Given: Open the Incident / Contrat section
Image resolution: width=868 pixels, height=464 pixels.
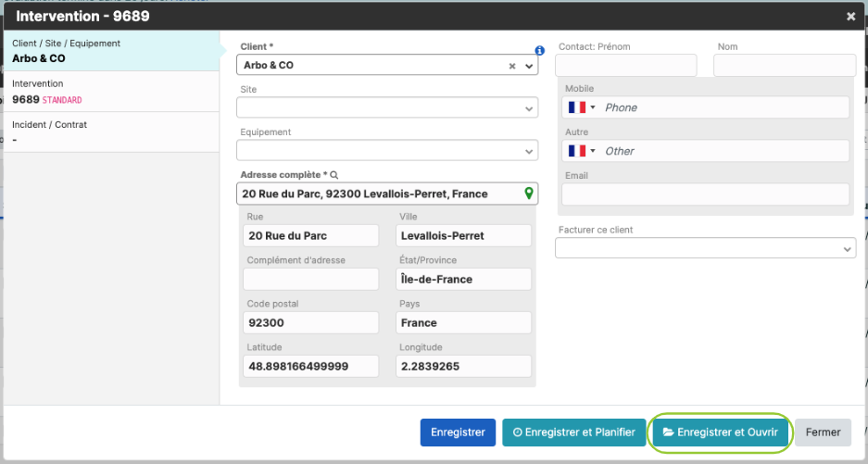Looking at the screenshot, I should pyautogui.click(x=111, y=132).
